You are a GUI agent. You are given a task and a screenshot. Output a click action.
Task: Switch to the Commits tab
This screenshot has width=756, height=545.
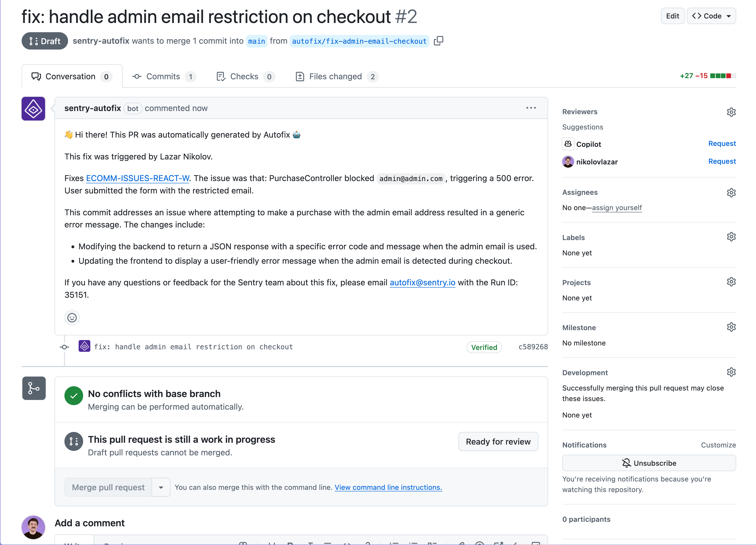(x=164, y=76)
